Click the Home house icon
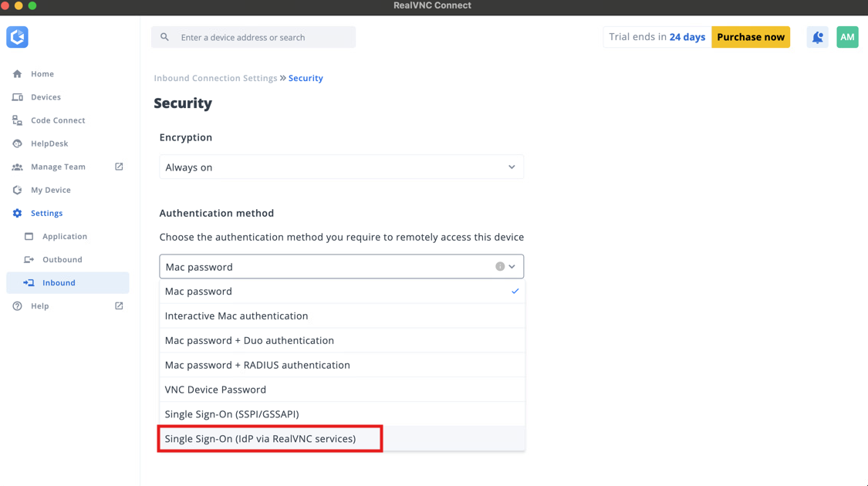 (x=17, y=73)
